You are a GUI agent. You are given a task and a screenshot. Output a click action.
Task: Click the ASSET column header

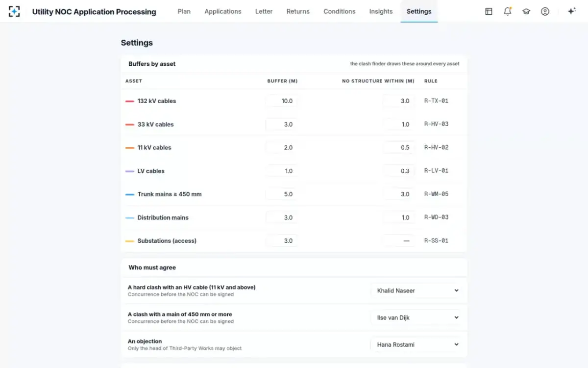tap(134, 81)
